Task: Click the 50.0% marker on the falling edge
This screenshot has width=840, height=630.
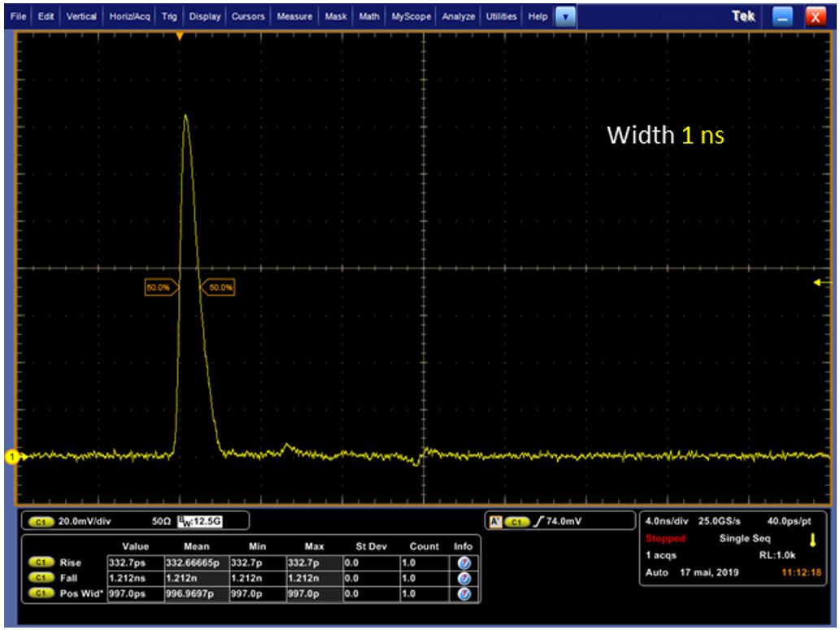Action: [x=217, y=287]
